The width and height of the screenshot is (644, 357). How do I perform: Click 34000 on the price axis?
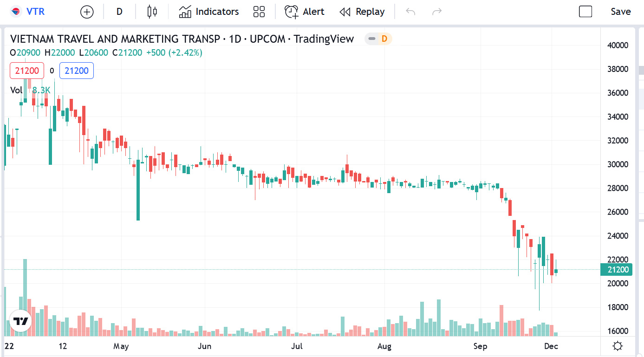(x=618, y=117)
